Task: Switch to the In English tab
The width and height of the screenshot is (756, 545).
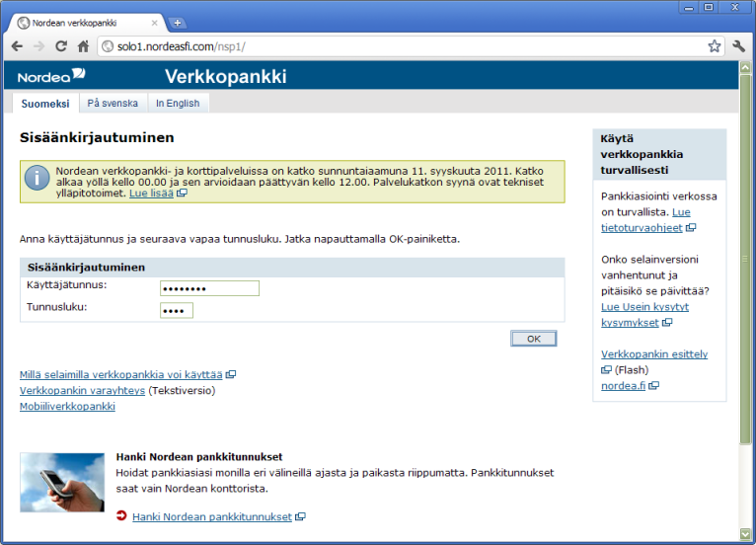Action: (x=178, y=104)
